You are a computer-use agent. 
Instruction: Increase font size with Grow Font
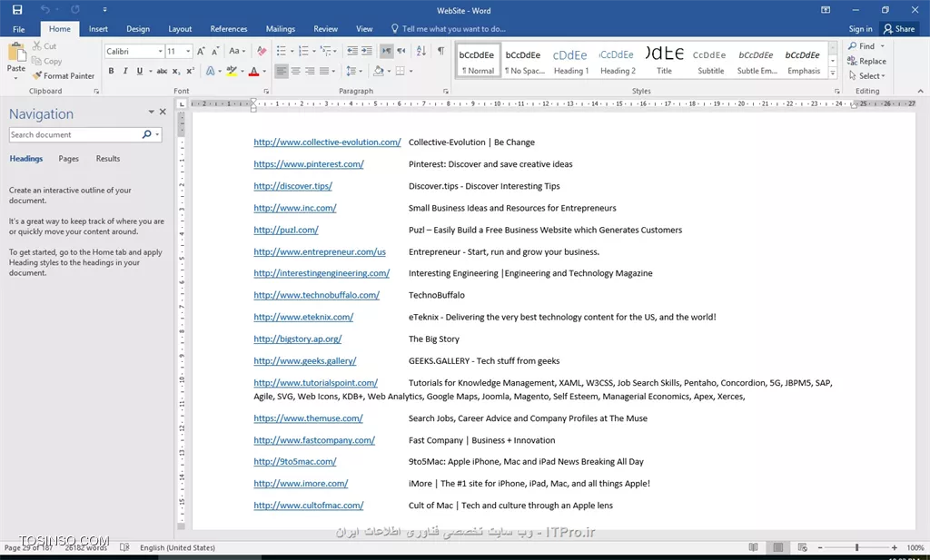tap(201, 52)
